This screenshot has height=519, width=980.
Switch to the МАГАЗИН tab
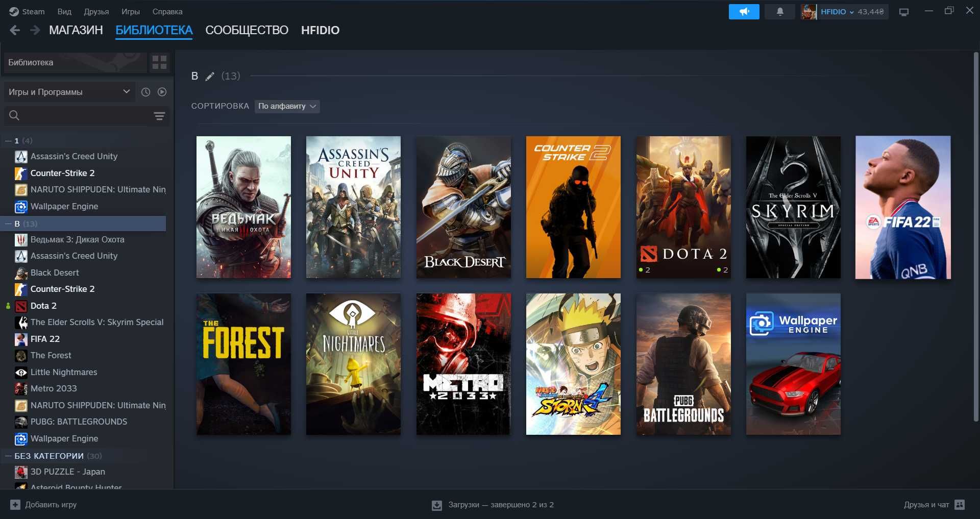[76, 30]
